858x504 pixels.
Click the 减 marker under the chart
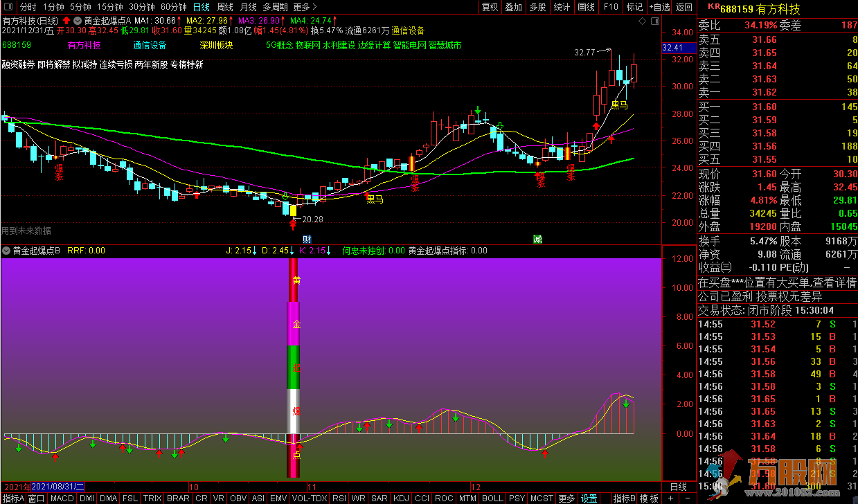537,240
